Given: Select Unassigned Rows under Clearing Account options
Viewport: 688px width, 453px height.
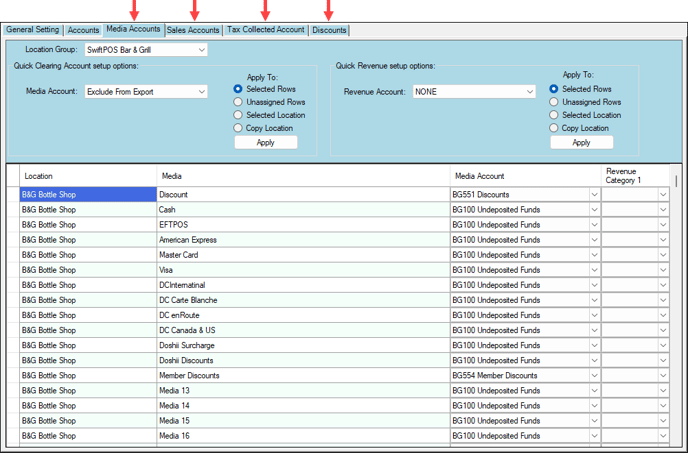Looking at the screenshot, I should pos(238,102).
